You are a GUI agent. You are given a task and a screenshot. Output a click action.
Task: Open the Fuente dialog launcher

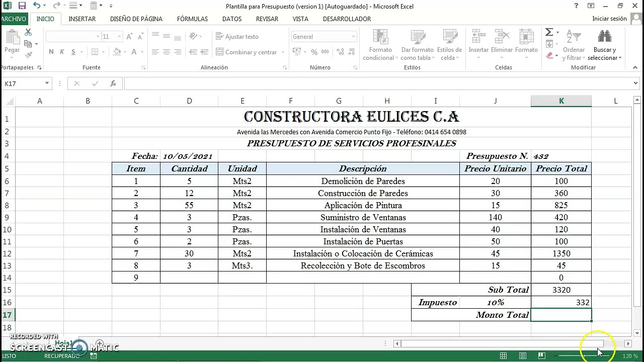[x=143, y=67]
